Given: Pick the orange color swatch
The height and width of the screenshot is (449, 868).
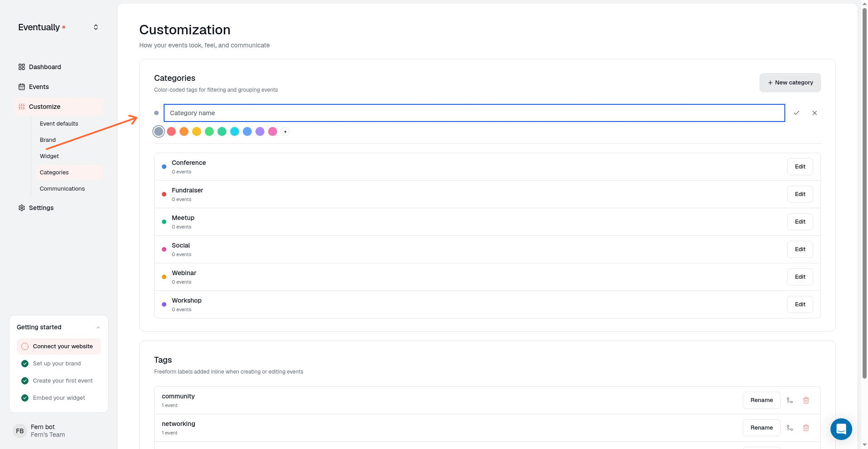Looking at the screenshot, I should point(184,131).
